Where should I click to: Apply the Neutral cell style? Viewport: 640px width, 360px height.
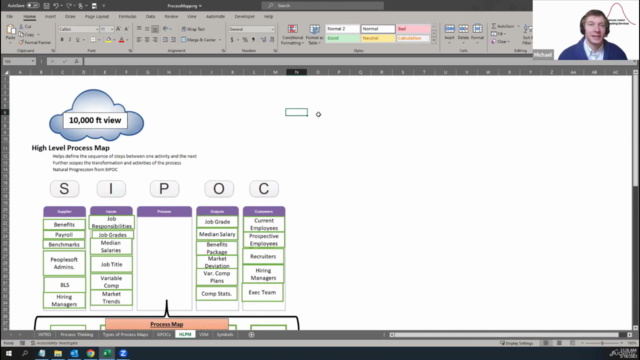click(x=378, y=38)
